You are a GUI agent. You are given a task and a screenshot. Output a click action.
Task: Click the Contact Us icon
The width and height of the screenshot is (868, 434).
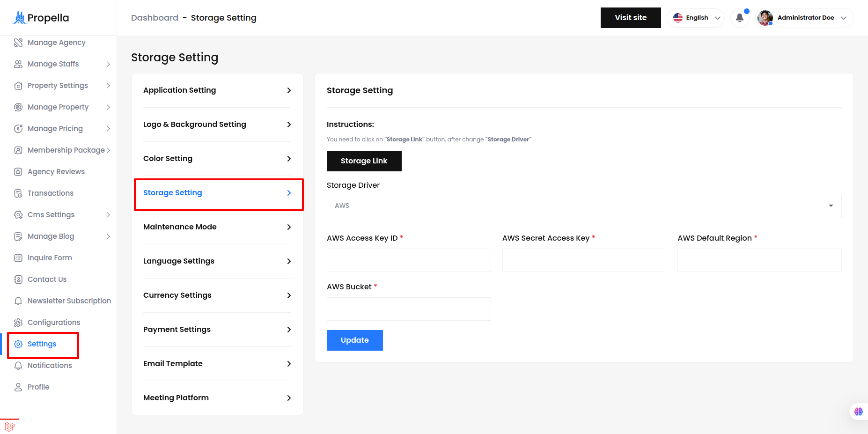(18, 280)
